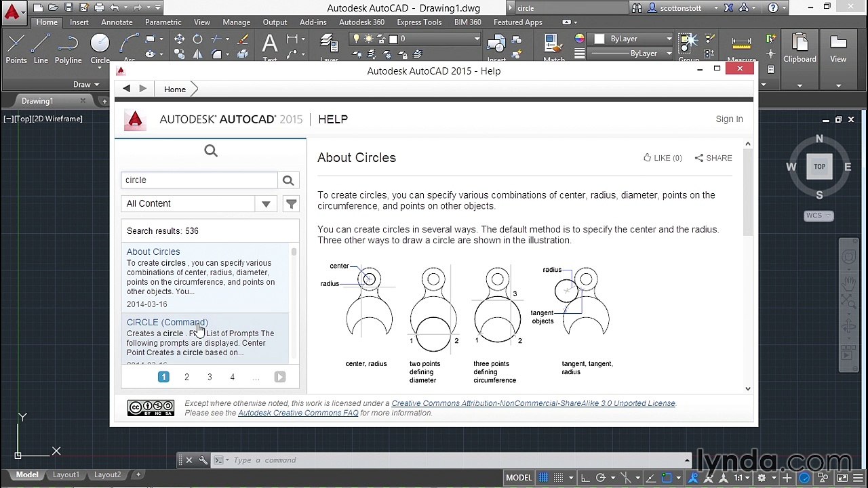Viewport: 868px width, 488px height.
Task: Select the Line tool in the Draw panel
Action: [x=41, y=49]
